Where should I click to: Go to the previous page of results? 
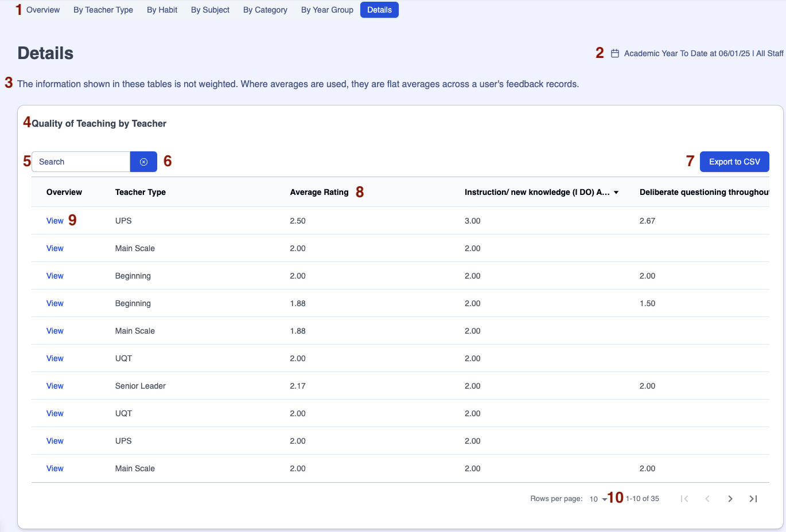[x=707, y=499]
